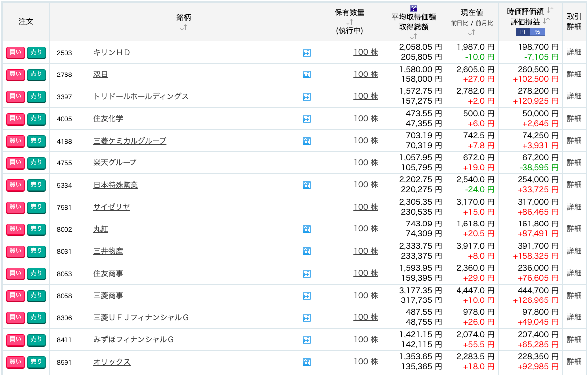
Task: Open the calendar icon for 三菱UFJフィナンシャルG
Action: pyautogui.click(x=306, y=318)
